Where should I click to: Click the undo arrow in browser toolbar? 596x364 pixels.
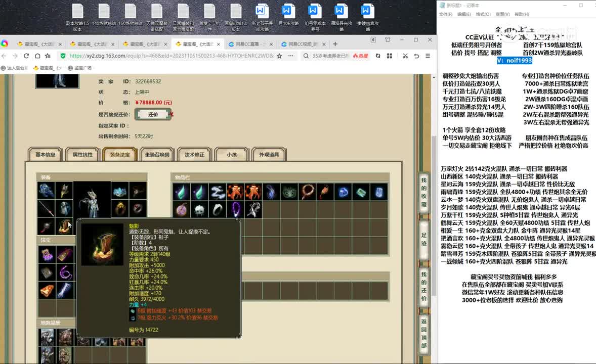[x=416, y=56]
